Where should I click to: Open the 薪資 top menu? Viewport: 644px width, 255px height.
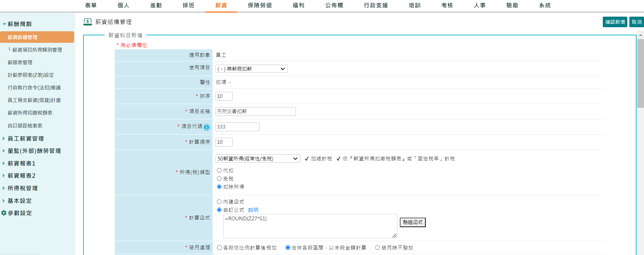tap(221, 5)
